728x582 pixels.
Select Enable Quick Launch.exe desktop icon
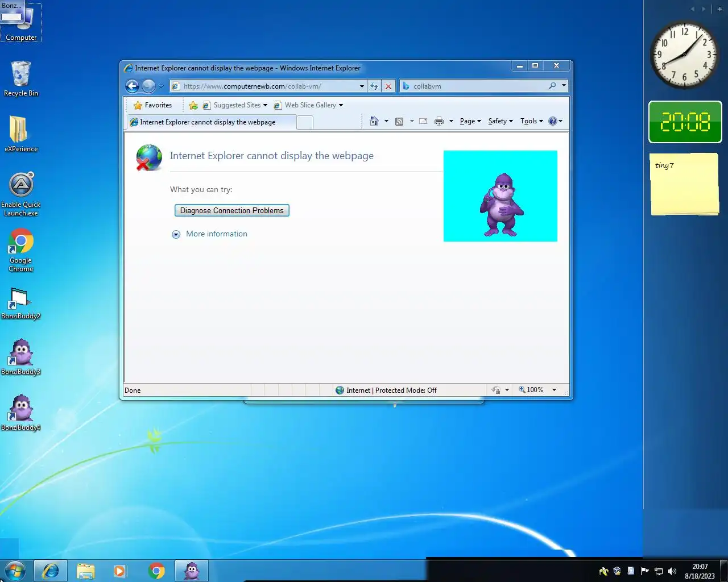pyautogui.click(x=21, y=194)
